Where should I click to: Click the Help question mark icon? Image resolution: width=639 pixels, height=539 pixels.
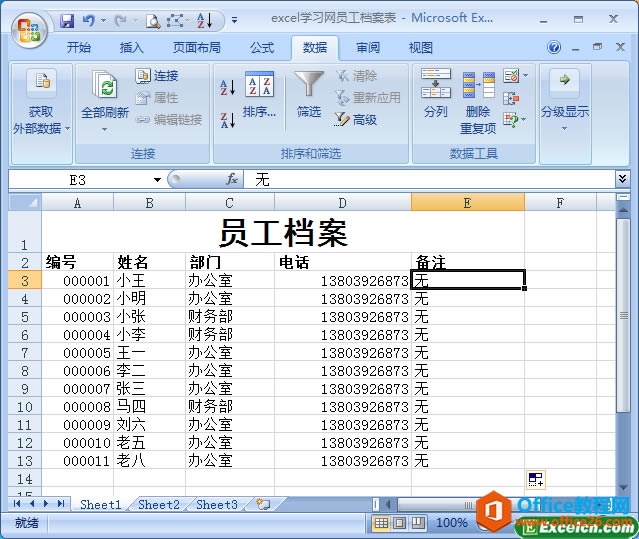554,47
